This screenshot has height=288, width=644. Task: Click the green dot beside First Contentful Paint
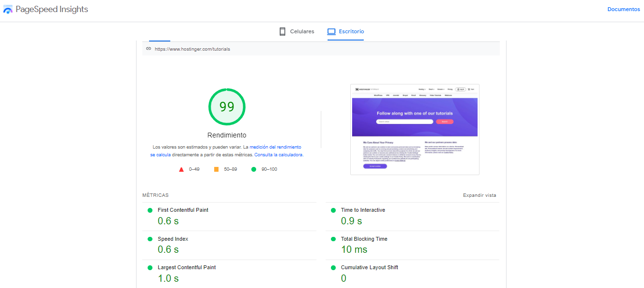click(x=150, y=209)
